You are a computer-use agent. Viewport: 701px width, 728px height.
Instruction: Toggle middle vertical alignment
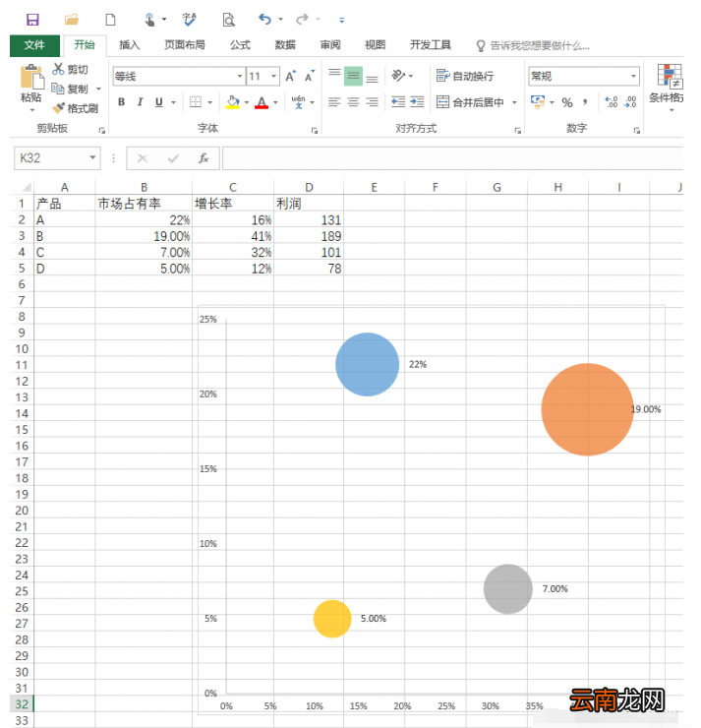(354, 76)
